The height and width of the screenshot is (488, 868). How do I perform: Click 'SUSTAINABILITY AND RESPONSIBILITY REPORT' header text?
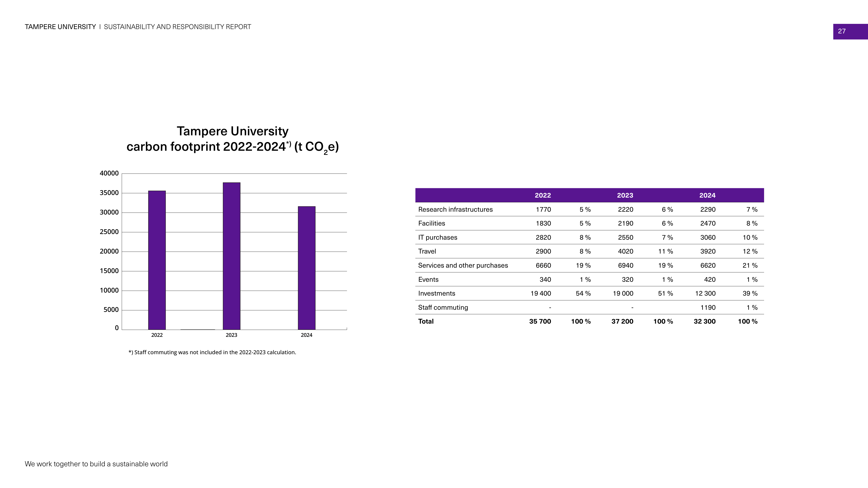178,27
